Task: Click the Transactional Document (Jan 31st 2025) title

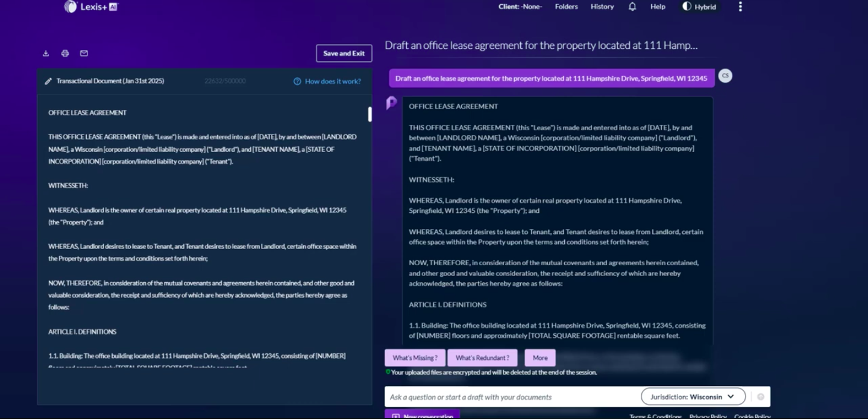Action: [x=110, y=81]
